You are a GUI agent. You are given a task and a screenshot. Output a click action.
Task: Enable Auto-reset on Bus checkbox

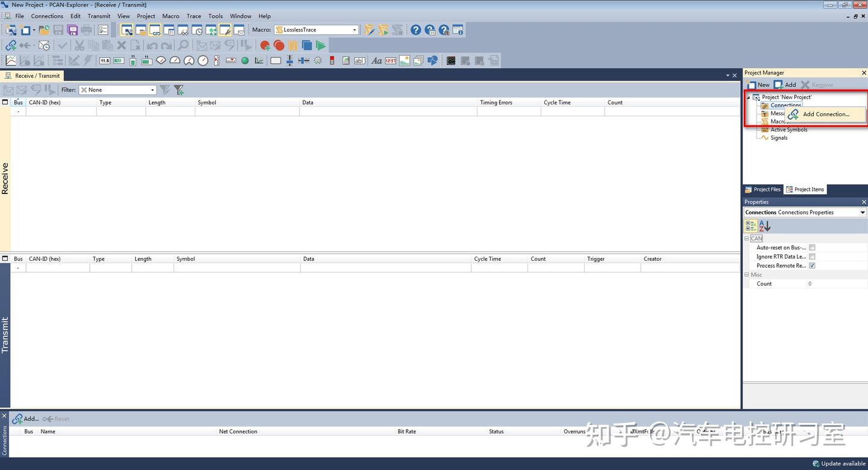[x=812, y=248]
